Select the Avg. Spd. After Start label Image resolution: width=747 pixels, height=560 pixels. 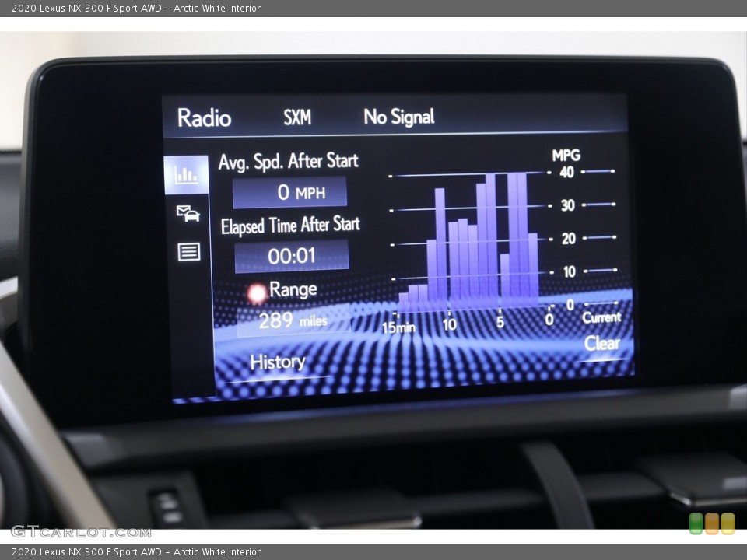pos(288,162)
